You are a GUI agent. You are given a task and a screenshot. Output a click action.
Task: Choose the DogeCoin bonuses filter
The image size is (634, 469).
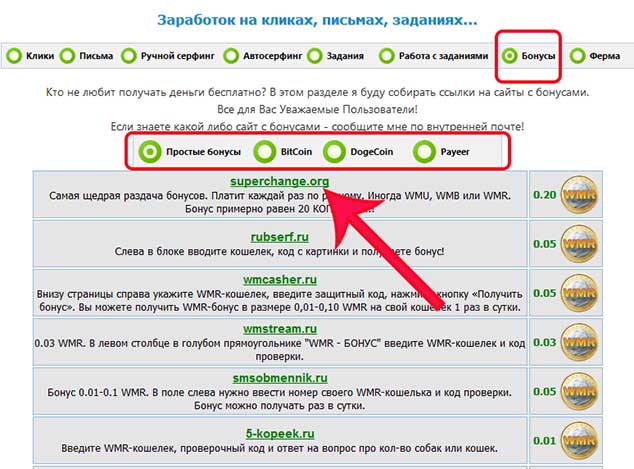[334, 152]
